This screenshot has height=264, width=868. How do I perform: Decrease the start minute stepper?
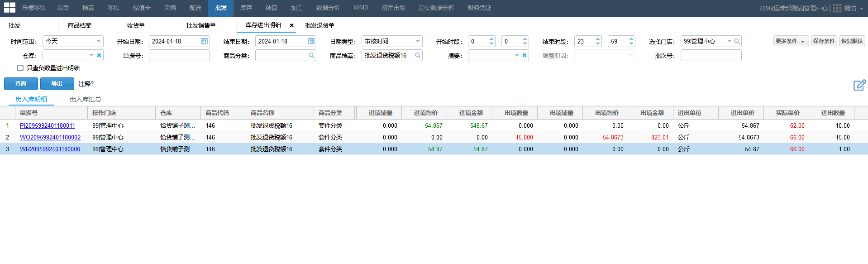pos(525,43)
